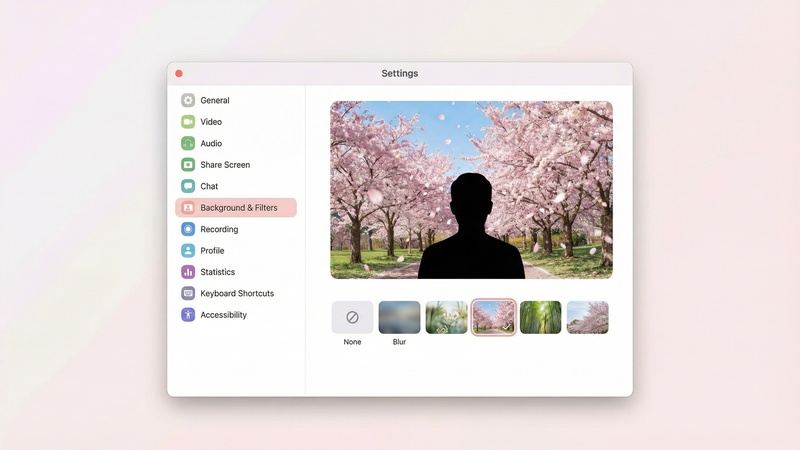
Task: Open Profile settings label
Action: [x=212, y=251]
